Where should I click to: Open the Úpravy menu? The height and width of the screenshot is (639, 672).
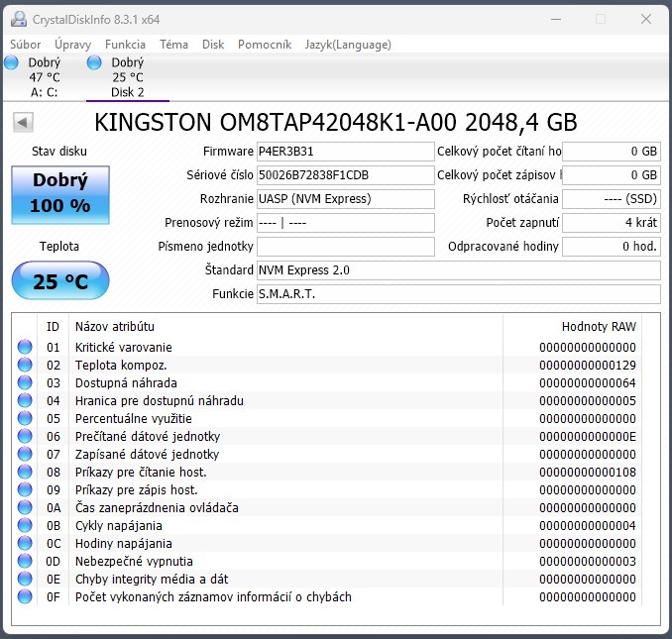73,45
